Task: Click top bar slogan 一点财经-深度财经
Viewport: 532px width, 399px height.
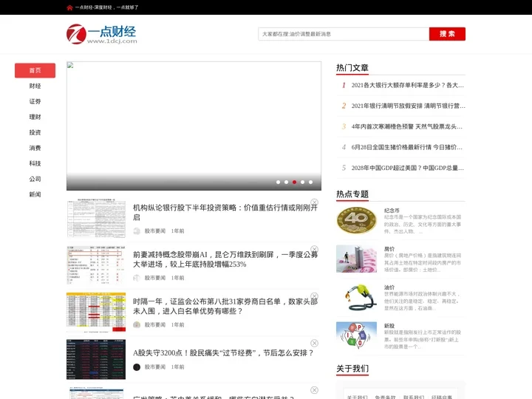Action: pos(106,7)
